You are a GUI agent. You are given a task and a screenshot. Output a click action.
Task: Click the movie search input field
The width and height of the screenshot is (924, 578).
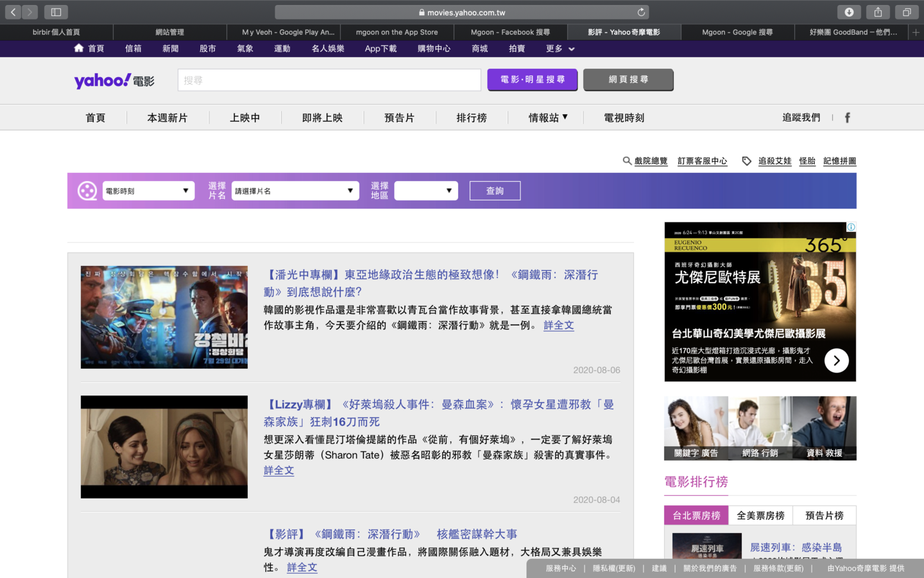(329, 80)
